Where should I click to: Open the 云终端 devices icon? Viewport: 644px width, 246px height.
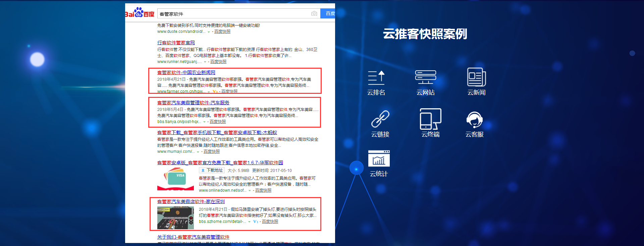430,119
